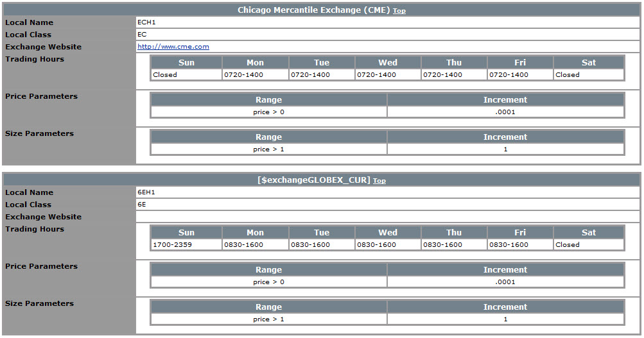This screenshot has width=644, height=338.
Task: Select the 6EH1 local name value
Action: [x=146, y=192]
